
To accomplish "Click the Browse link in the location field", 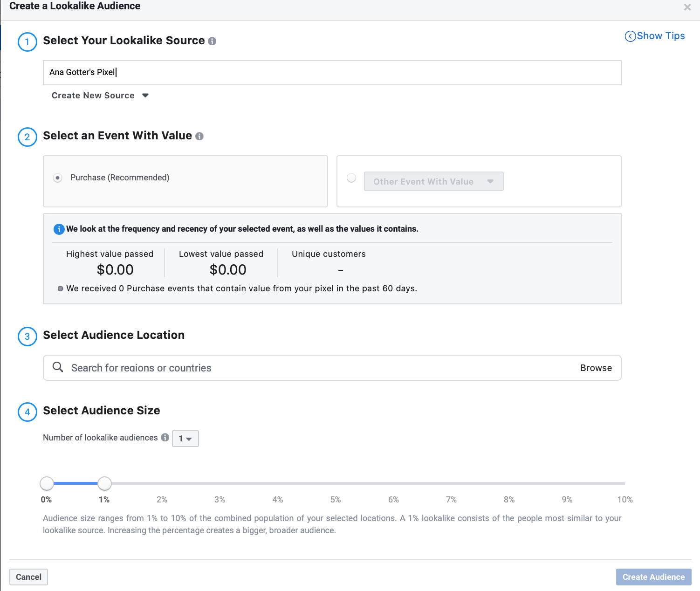I will [x=596, y=368].
